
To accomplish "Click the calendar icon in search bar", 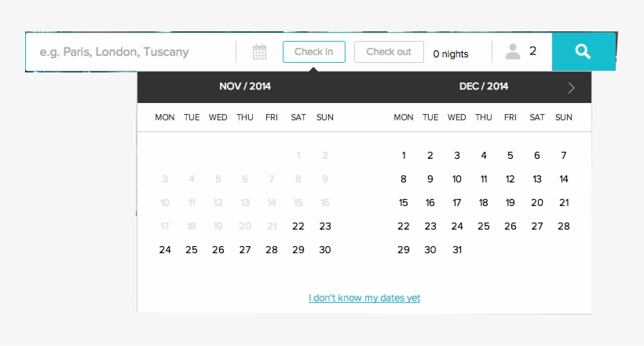I will point(259,53).
